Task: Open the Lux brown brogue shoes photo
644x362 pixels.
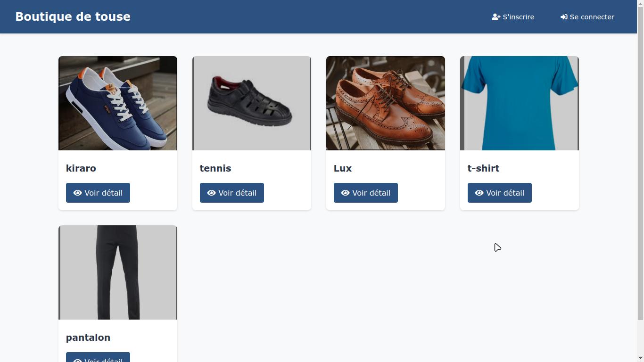Action: point(386,103)
